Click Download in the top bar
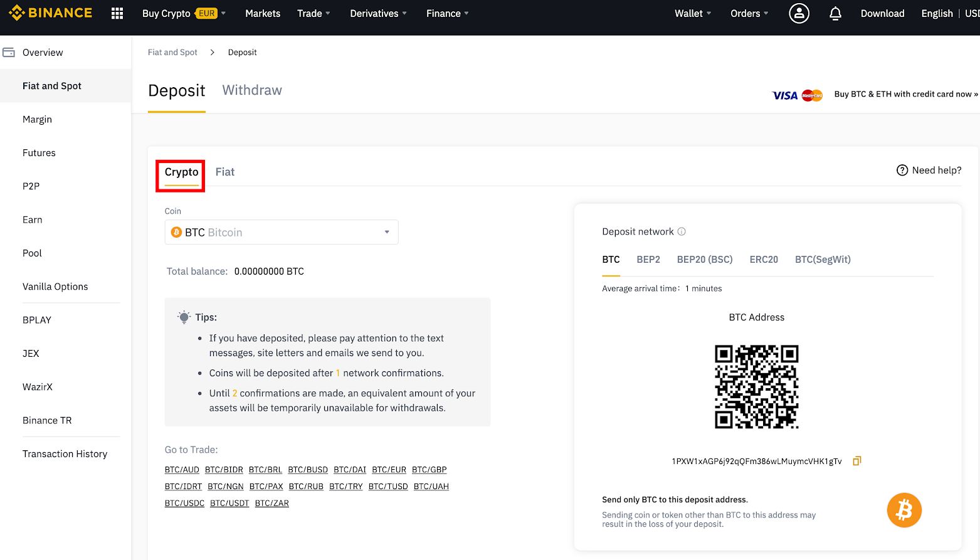Image resolution: width=980 pixels, height=560 pixels. tap(882, 13)
